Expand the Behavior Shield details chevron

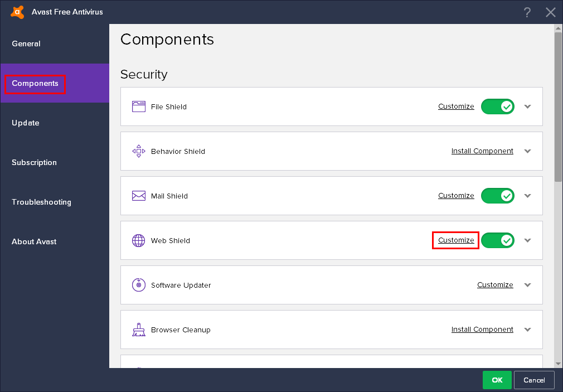click(527, 151)
